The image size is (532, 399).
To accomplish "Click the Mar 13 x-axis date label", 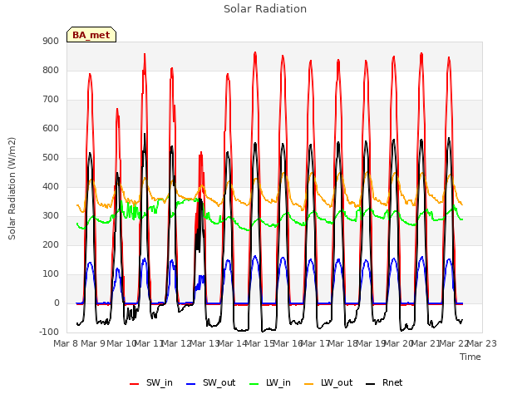I will pos(205,343).
